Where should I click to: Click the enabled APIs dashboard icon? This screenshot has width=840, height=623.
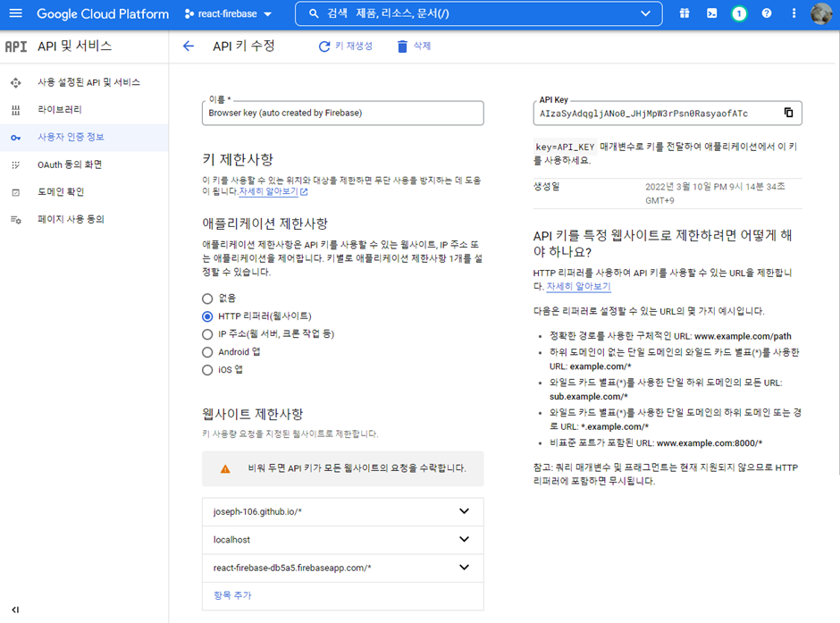15,82
